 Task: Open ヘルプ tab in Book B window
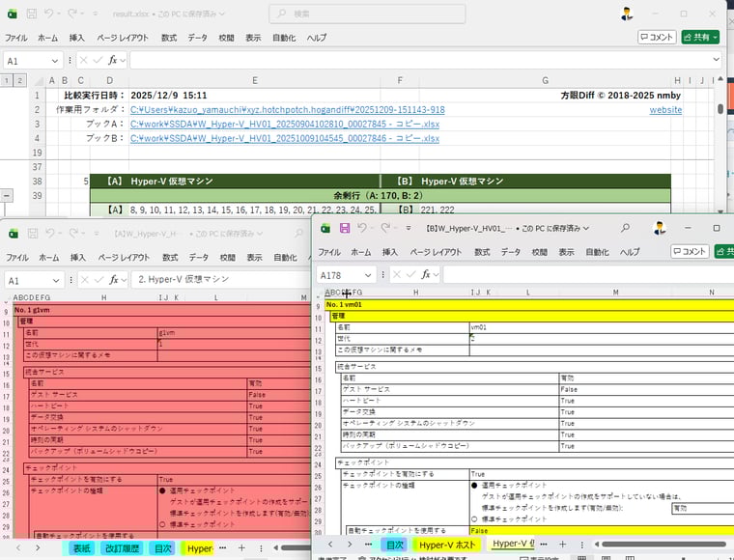630,252
